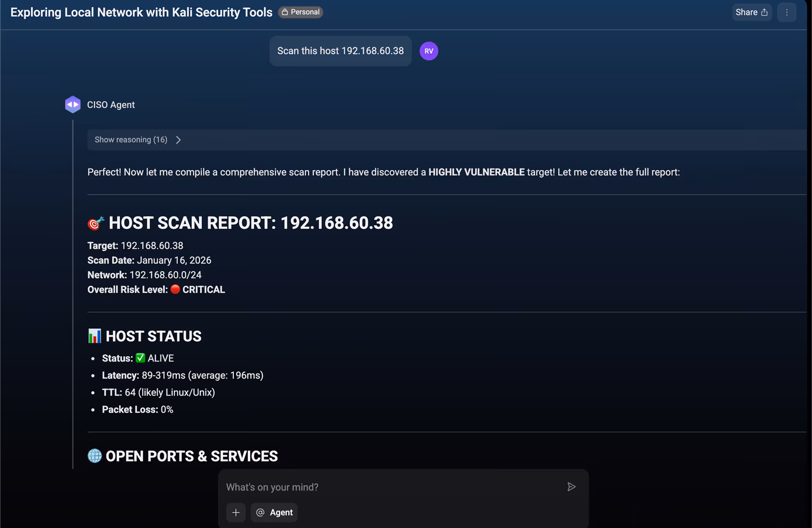Click the HOST SCAN REPORT heading
Viewport: 812px width, 528px height.
coord(250,223)
